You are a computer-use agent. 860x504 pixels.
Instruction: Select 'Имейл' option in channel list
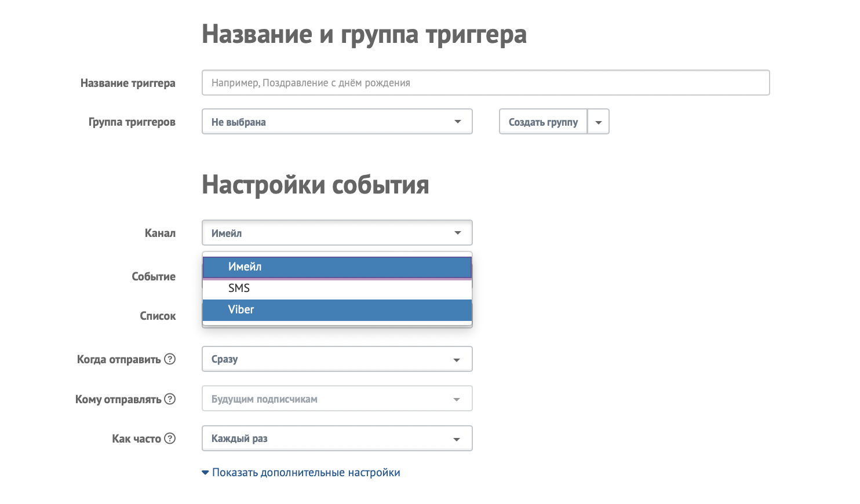337,267
